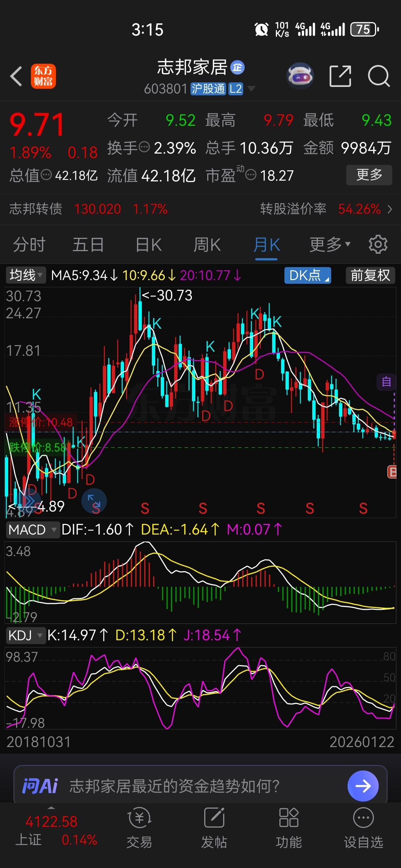Open 交易 trade icon
This screenshot has height=868, width=401.
(139, 829)
